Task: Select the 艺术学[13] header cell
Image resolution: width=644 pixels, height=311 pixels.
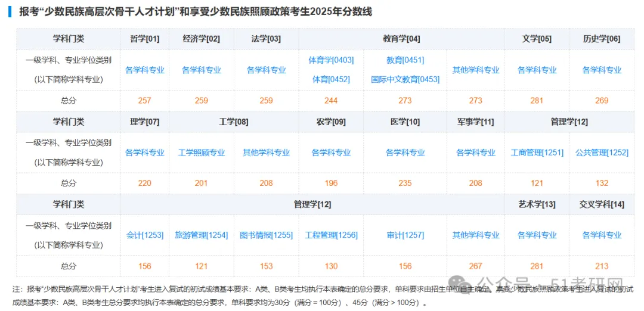Action: pos(537,204)
